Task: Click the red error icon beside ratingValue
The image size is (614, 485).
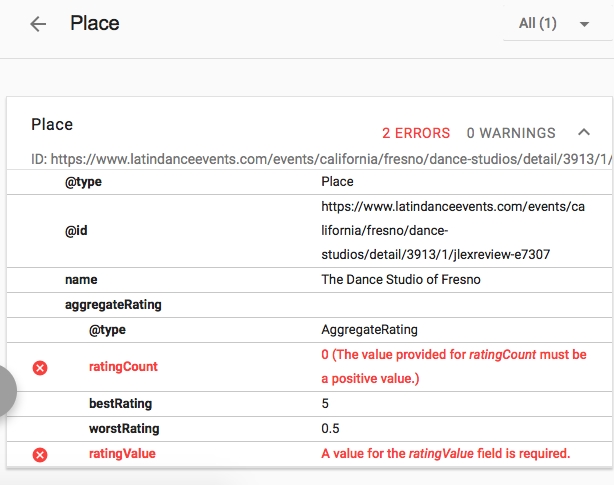Action: [40, 455]
